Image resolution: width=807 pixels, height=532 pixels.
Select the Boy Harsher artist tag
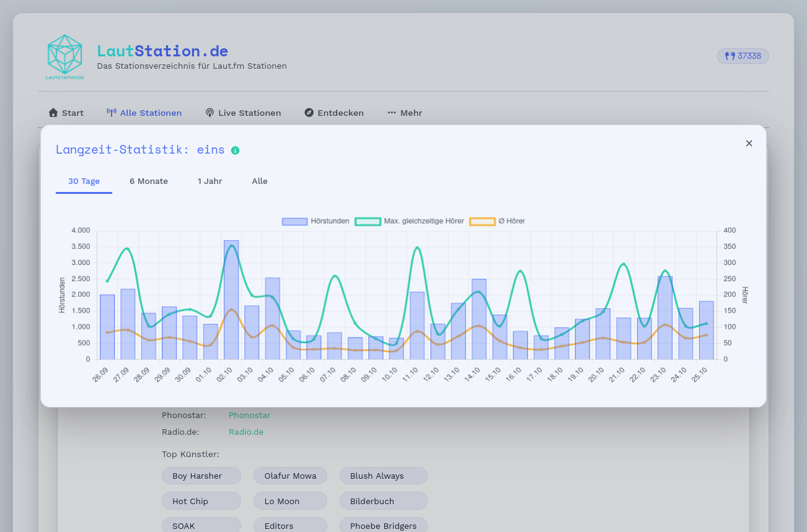(x=201, y=476)
